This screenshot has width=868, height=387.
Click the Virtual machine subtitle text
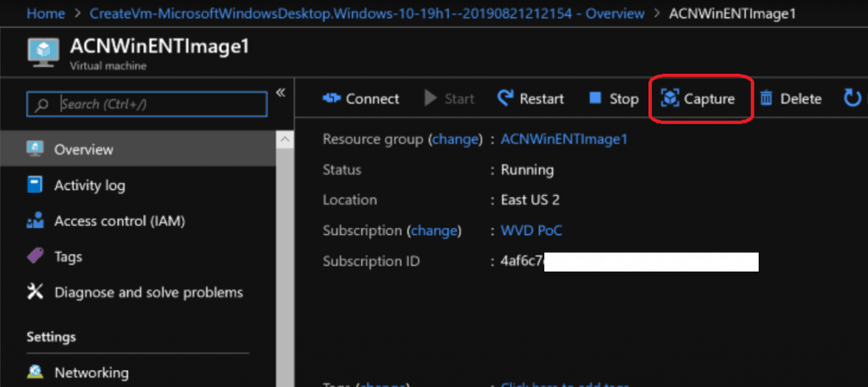click(x=108, y=66)
